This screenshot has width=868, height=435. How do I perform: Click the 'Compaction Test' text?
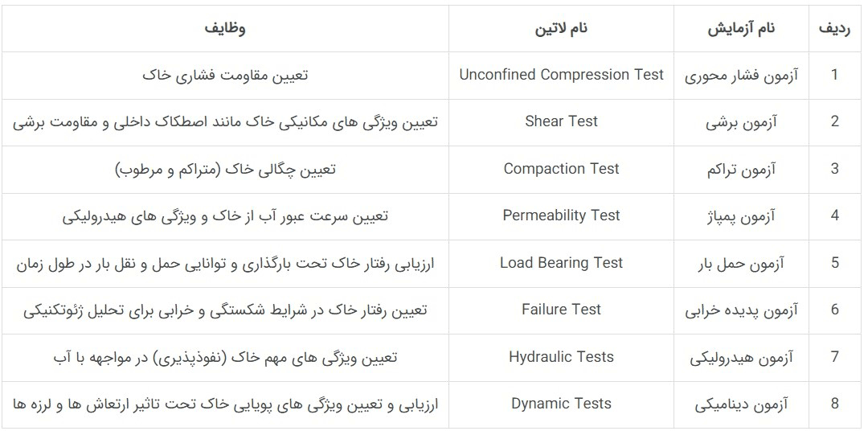tap(561, 169)
